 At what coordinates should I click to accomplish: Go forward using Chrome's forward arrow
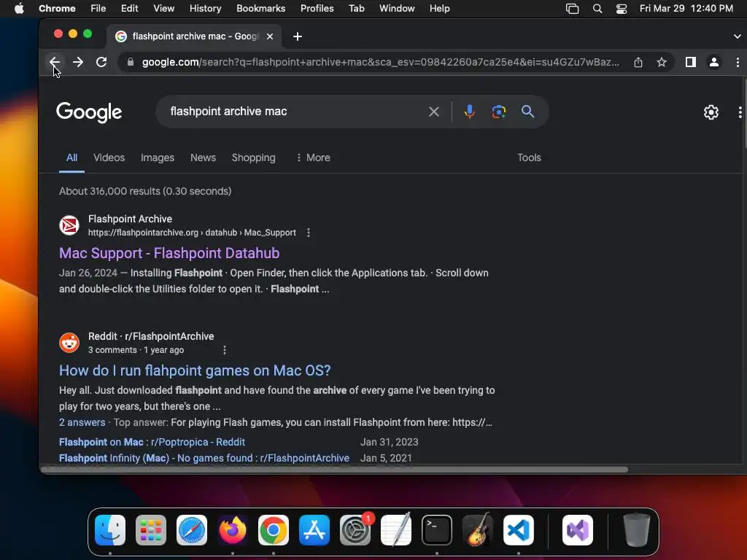click(77, 63)
